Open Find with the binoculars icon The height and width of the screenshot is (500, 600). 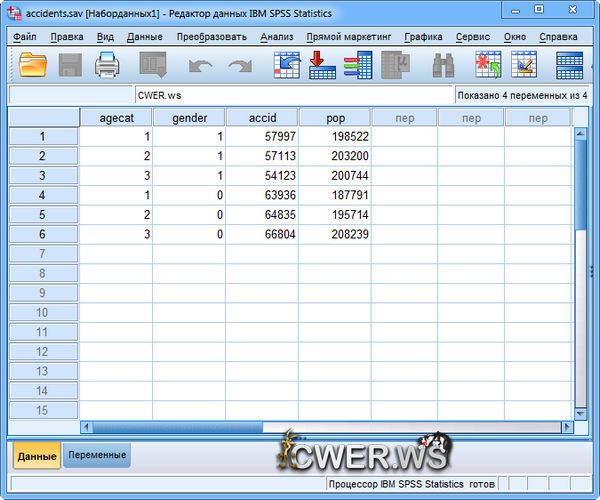443,65
